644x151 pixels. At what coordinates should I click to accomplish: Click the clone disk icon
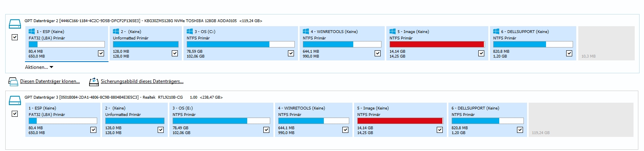[13, 82]
